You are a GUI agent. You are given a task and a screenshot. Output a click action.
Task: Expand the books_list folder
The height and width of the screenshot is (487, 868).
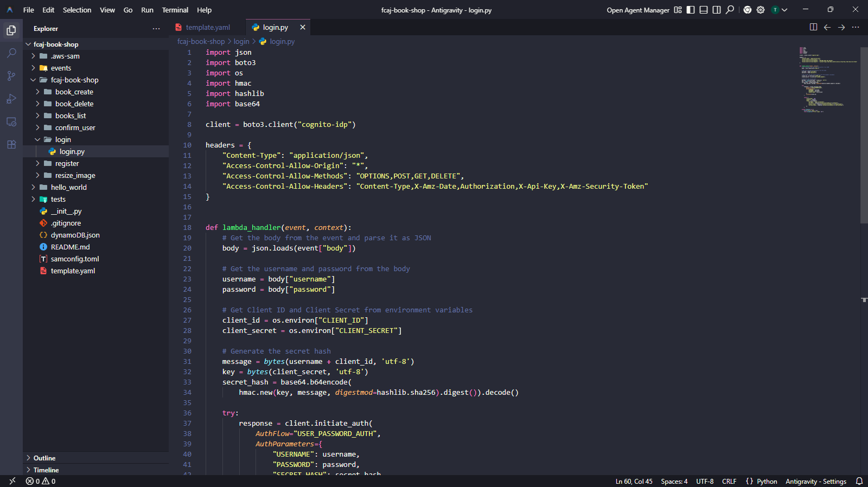[37, 116]
